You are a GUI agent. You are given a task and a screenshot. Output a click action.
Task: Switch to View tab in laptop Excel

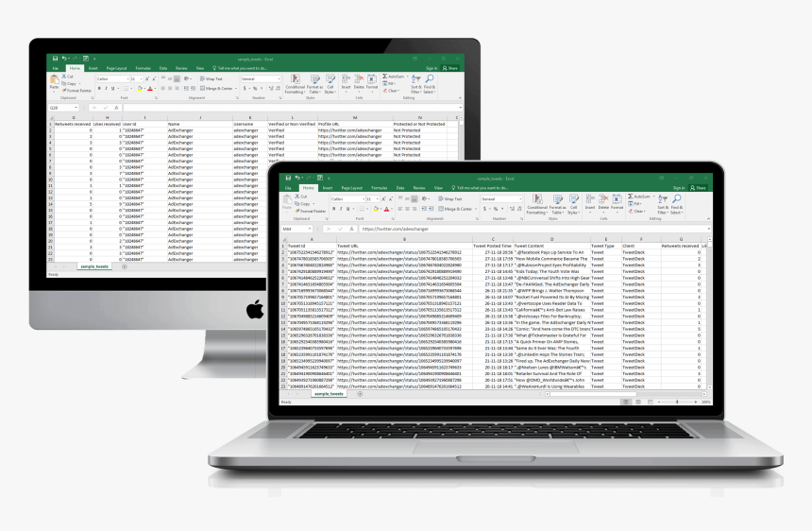tap(438, 188)
